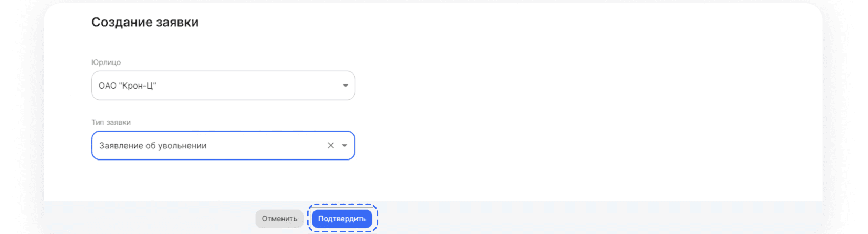
Task: Remove Заявление об увольнении using the X icon
Action: coord(331,145)
